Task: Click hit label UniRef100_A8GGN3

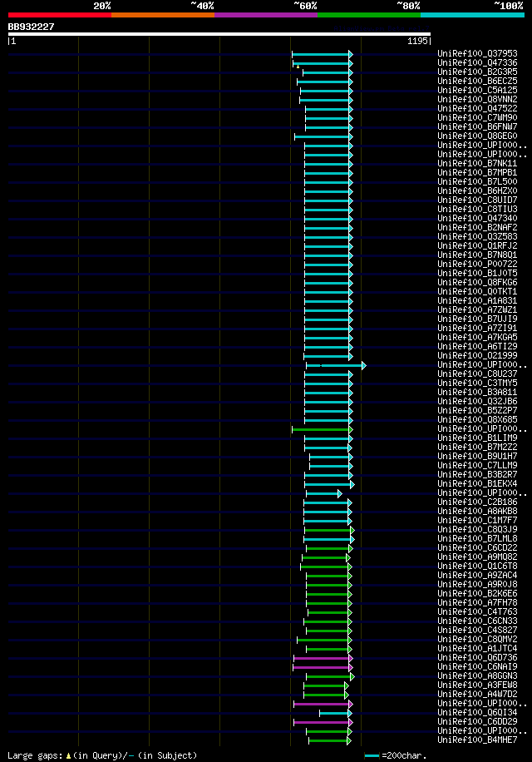Action: click(x=477, y=676)
